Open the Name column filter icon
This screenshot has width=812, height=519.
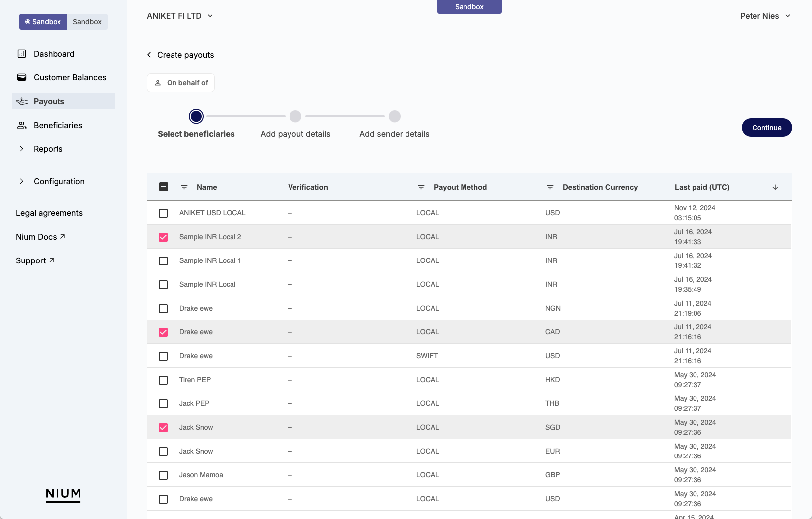point(184,187)
